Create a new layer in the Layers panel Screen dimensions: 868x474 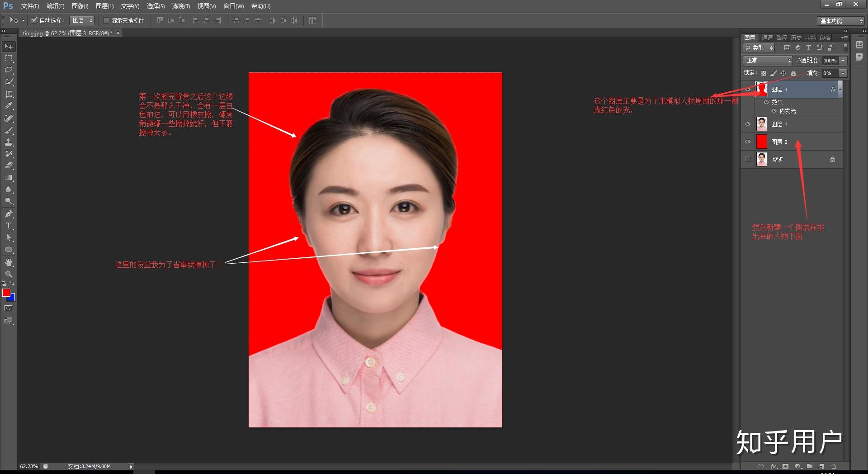pyautogui.click(x=821, y=466)
